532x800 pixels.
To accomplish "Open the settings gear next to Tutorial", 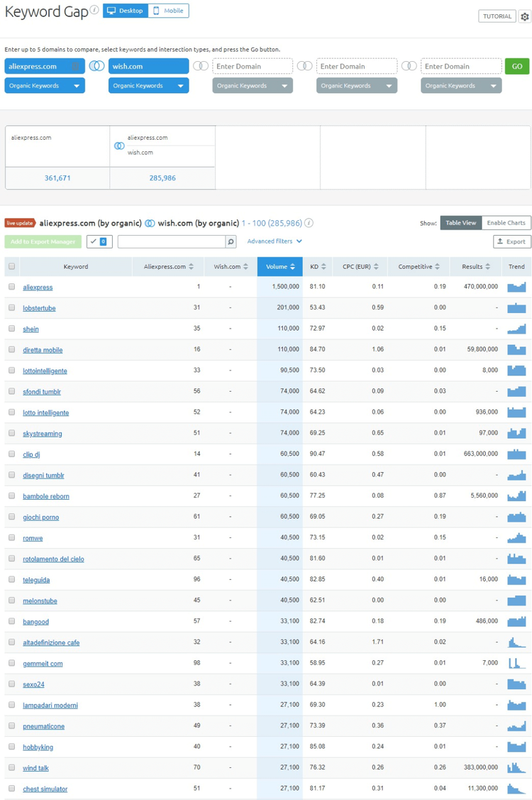I will [524, 16].
